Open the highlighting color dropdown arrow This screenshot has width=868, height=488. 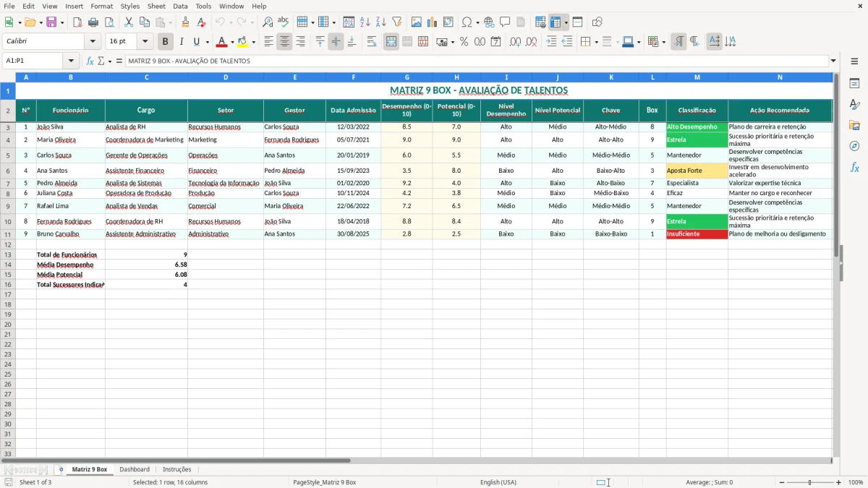pyautogui.click(x=253, y=42)
